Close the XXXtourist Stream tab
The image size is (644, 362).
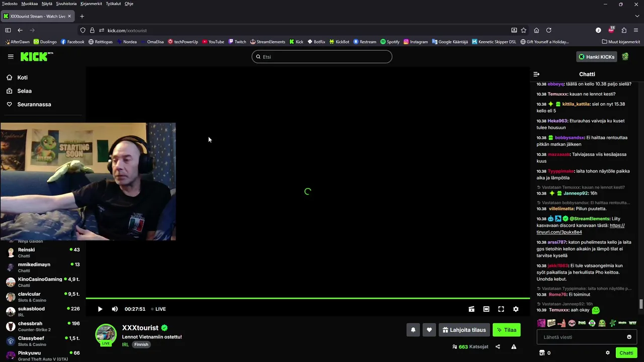(x=69, y=16)
